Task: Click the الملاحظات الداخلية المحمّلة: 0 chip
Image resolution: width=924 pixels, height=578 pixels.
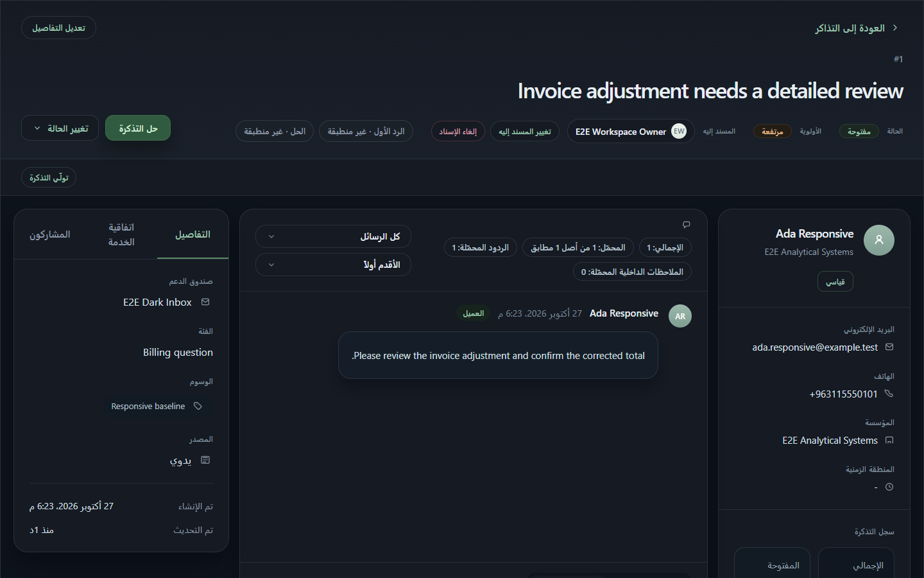Action: click(632, 272)
